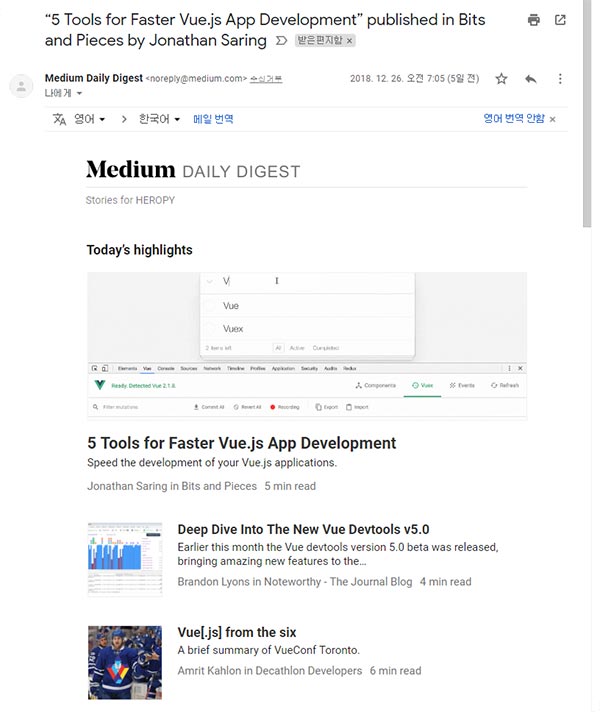Print this email using the printer icon
This screenshot has height=712, width=600.
click(x=534, y=20)
